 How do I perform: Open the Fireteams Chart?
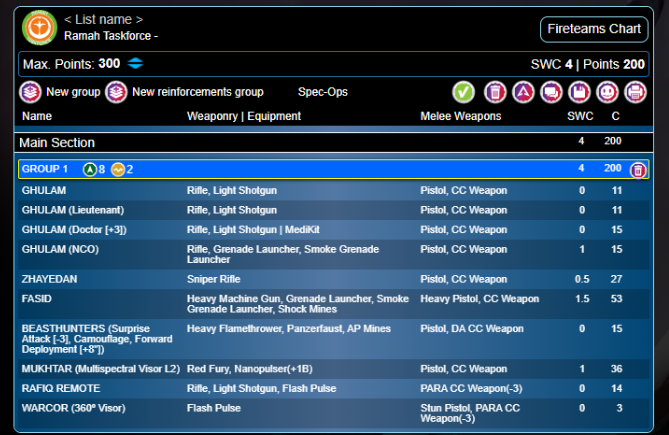[594, 29]
